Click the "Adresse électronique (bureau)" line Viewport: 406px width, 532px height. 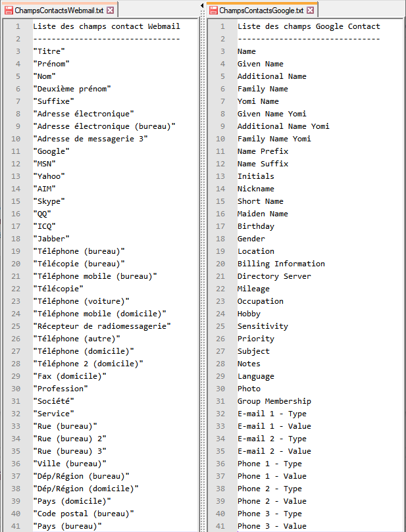pyautogui.click(x=104, y=126)
